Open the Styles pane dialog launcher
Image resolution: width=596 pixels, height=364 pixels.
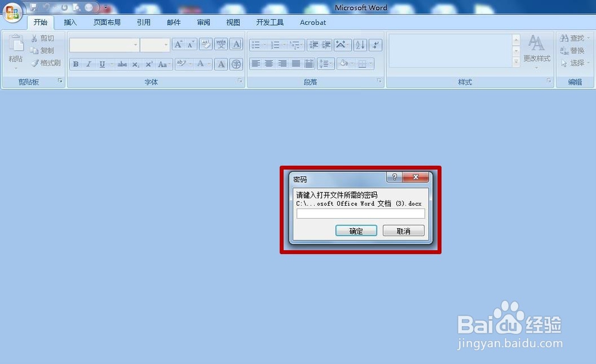coord(549,80)
